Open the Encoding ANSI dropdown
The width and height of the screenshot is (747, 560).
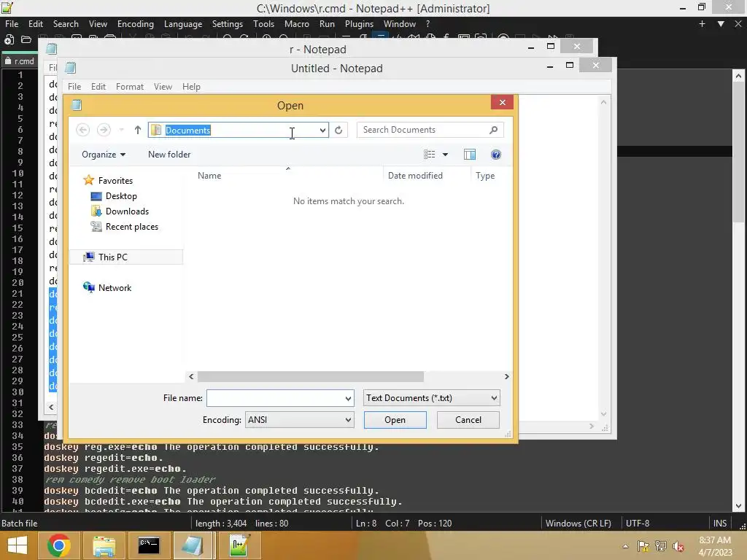pos(300,420)
